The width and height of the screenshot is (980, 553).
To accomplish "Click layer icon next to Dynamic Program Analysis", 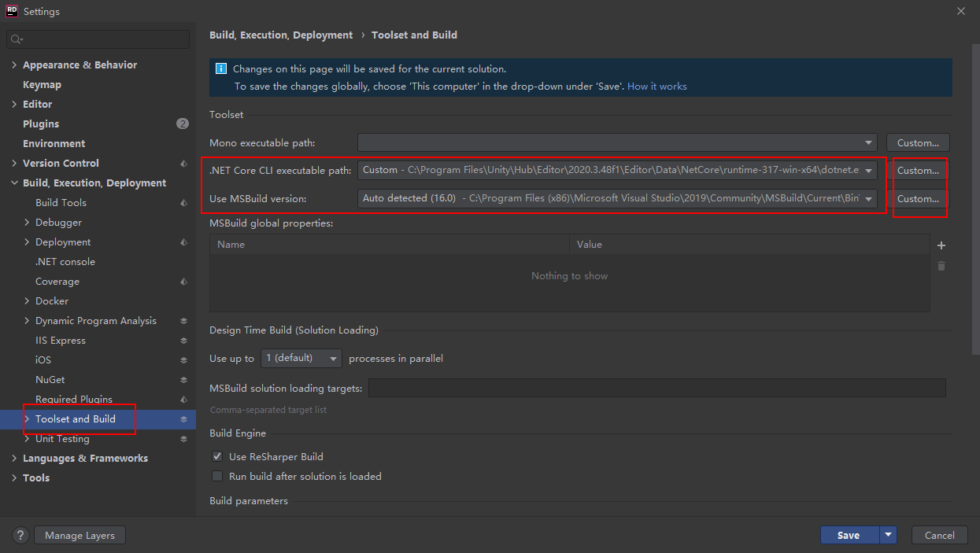I will tap(183, 321).
